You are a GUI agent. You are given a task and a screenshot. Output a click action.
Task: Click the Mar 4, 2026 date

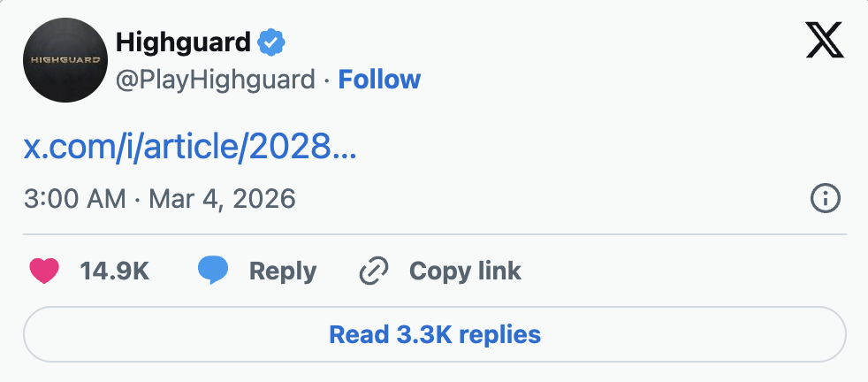point(222,198)
